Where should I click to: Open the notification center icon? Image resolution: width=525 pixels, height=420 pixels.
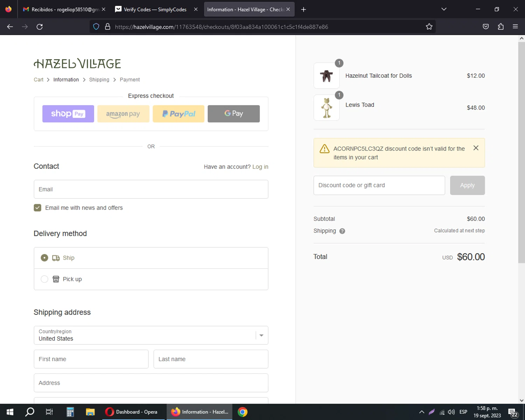click(513, 412)
